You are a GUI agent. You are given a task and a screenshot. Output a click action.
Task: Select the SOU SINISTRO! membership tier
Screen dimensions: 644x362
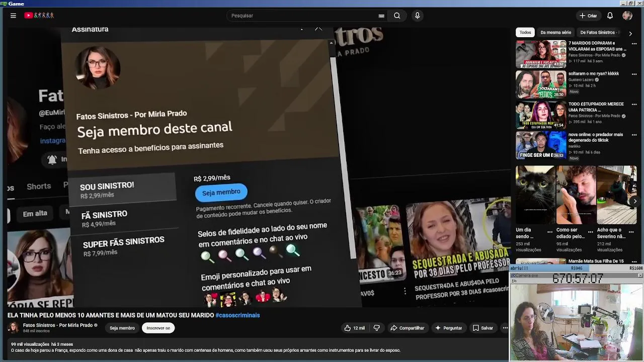pos(122,190)
